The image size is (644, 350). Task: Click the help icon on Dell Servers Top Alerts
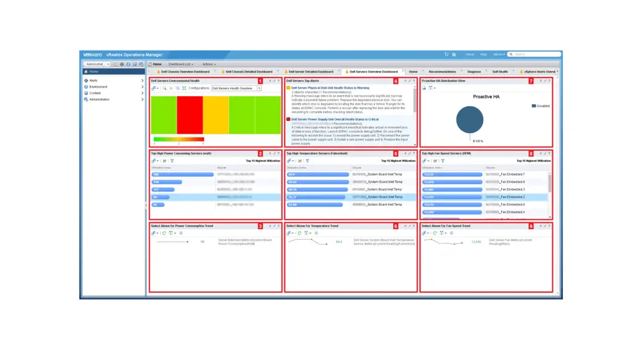[414, 81]
